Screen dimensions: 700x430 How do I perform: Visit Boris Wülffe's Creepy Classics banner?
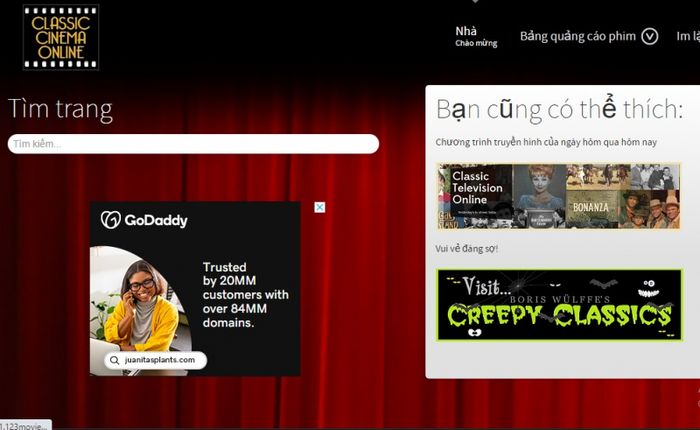(x=560, y=305)
